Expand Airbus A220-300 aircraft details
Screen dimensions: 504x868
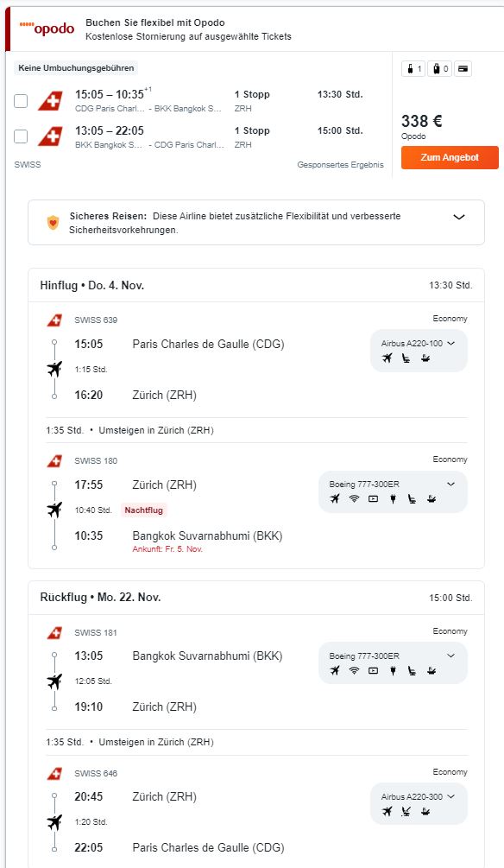418,796
